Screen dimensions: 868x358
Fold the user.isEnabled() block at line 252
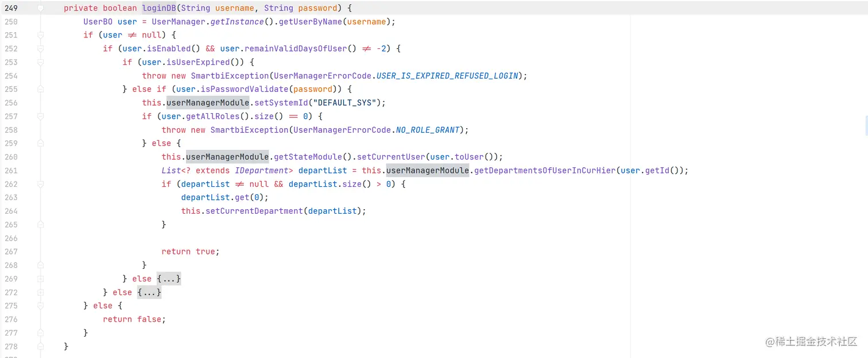(x=40, y=49)
